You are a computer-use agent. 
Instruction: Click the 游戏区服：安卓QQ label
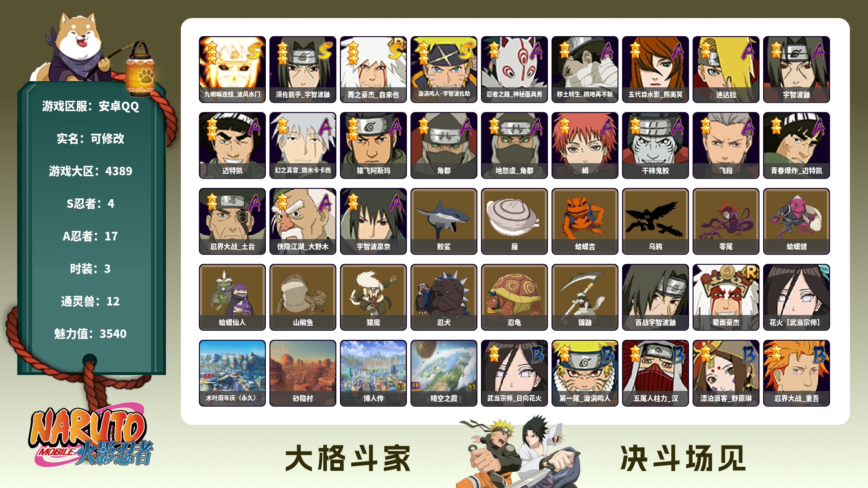(90, 106)
